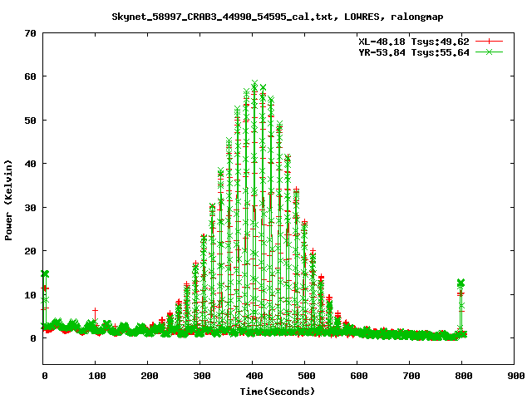Image resolution: width=532 pixels, height=399 pixels.
Task: Click the x-axis tick label 300
Action: coord(202,376)
